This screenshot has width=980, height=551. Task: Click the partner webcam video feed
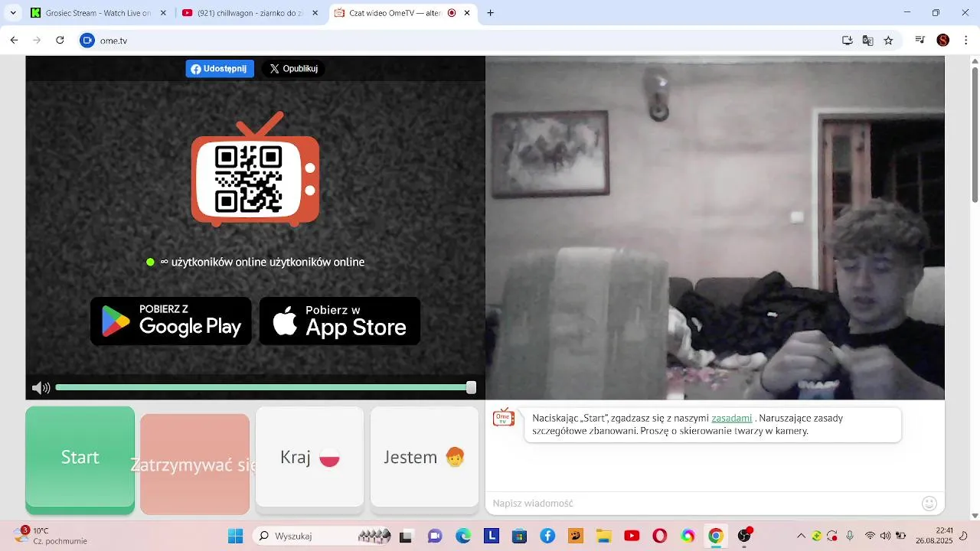(x=715, y=227)
